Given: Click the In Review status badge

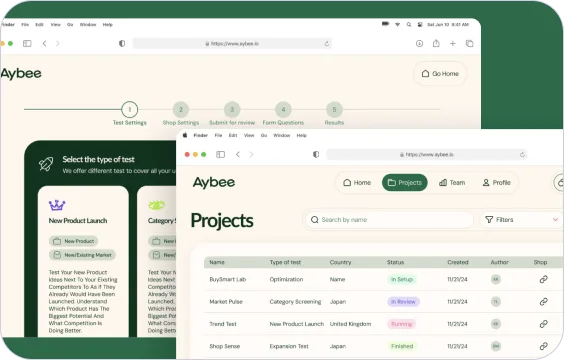Looking at the screenshot, I should (403, 302).
